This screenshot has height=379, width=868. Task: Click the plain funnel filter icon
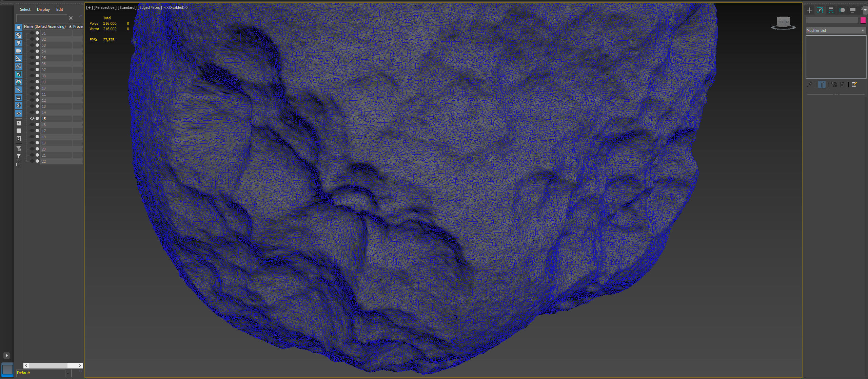pos(19,156)
